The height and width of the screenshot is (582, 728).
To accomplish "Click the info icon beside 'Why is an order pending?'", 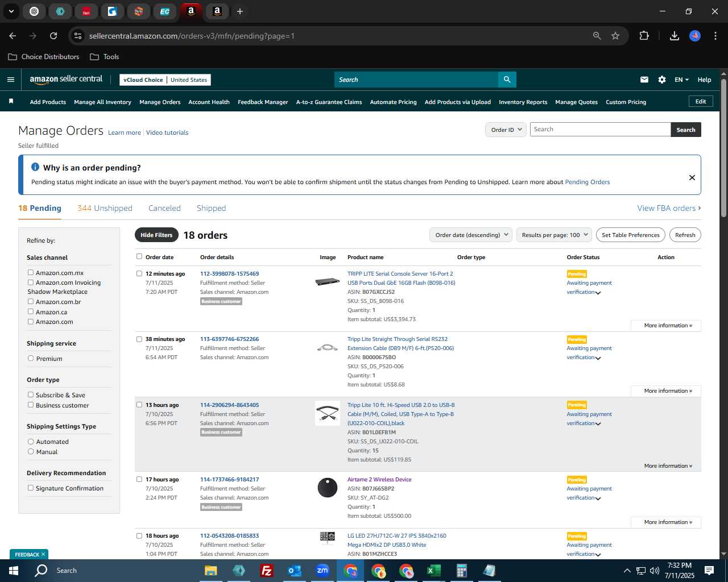I will point(35,167).
